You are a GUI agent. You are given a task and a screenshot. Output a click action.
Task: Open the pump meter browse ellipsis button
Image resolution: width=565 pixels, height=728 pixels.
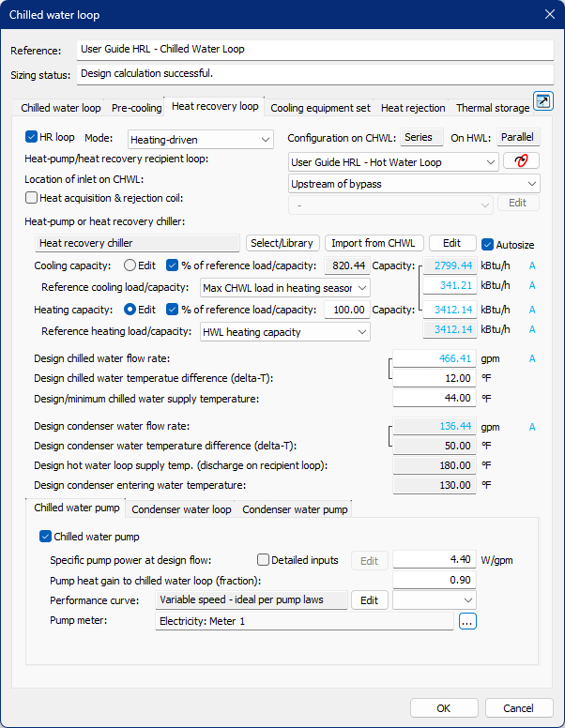click(467, 620)
